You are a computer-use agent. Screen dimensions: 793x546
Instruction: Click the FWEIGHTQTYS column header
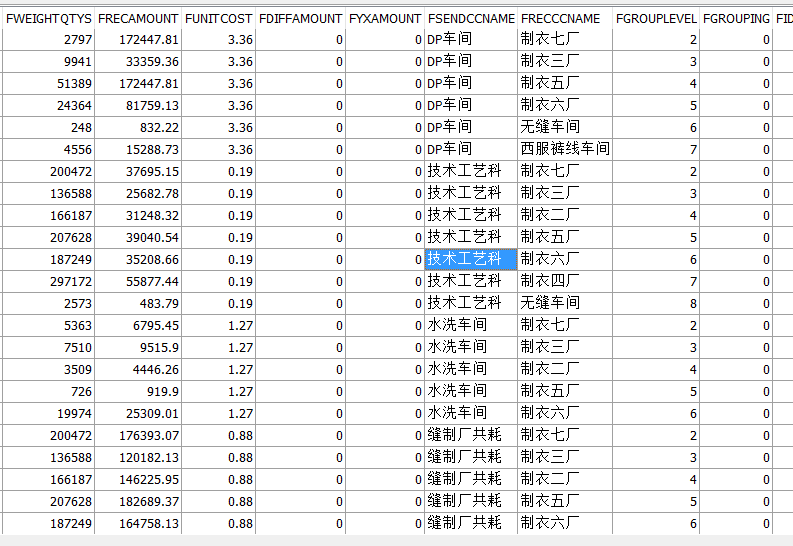(x=49, y=19)
